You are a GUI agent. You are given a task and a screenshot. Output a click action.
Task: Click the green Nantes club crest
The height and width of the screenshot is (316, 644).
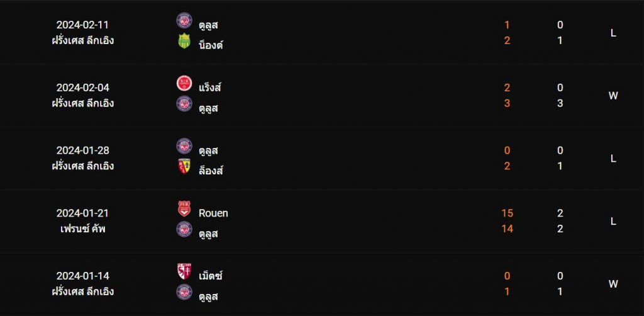pyautogui.click(x=184, y=41)
